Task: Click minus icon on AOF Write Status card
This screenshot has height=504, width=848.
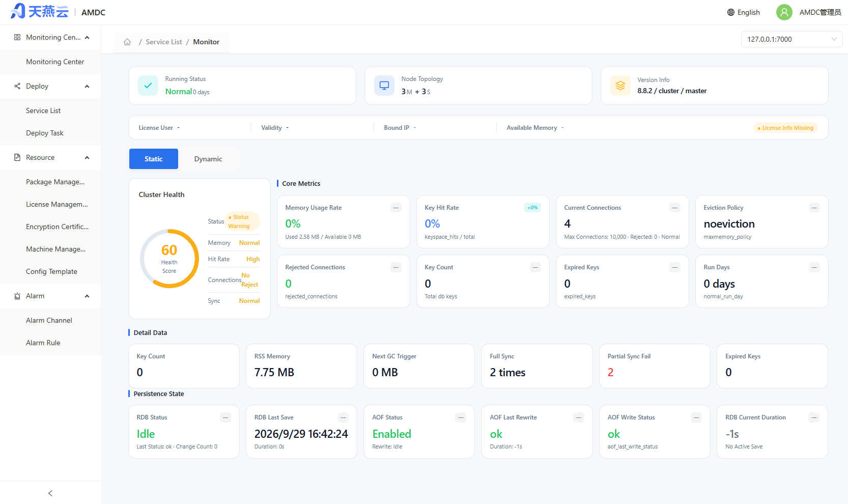Action: (x=696, y=417)
